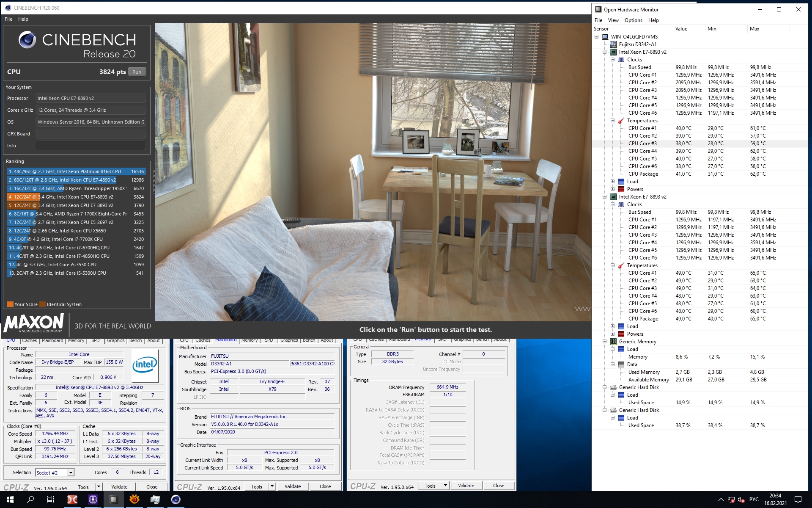Open Tools dropdown arrow in CPU-Z Memory window
Screen dimensions: 812x508
445,486
